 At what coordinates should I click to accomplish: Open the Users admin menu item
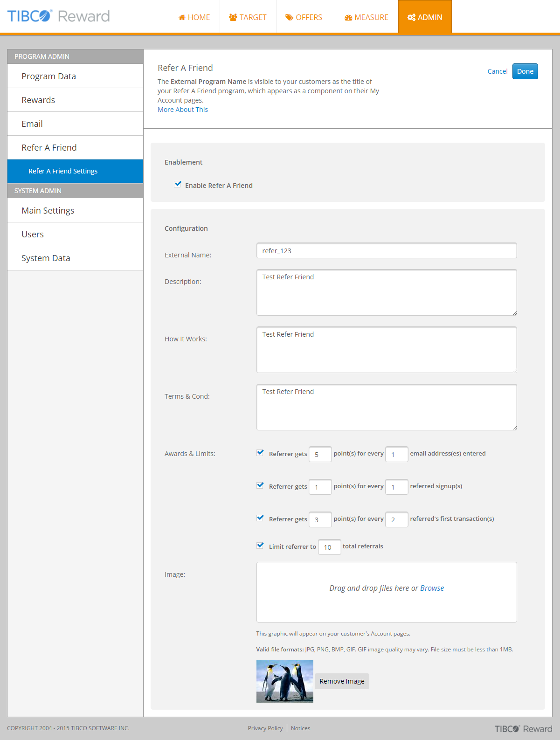(x=33, y=235)
